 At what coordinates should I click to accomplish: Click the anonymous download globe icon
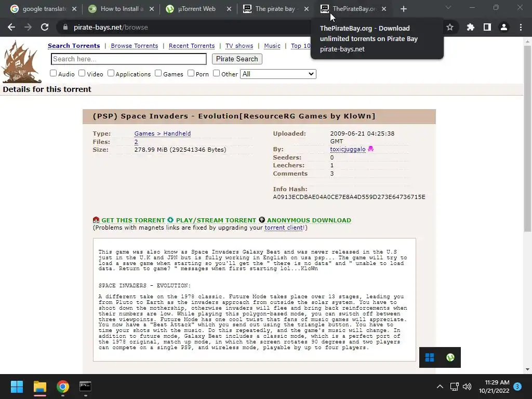pyautogui.click(x=262, y=220)
